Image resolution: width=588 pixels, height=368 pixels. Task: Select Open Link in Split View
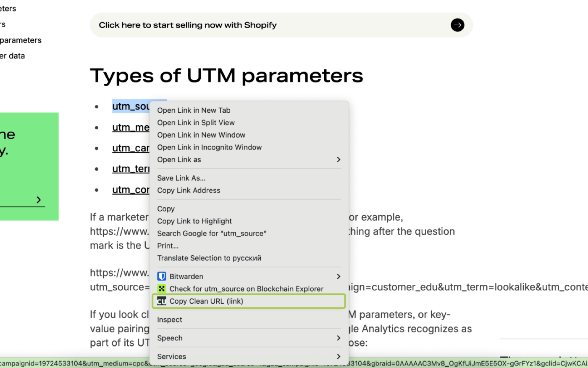pyautogui.click(x=249, y=122)
